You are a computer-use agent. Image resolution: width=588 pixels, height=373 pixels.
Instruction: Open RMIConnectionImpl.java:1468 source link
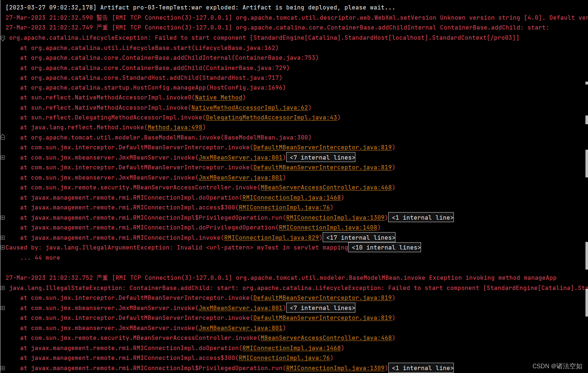point(292,197)
